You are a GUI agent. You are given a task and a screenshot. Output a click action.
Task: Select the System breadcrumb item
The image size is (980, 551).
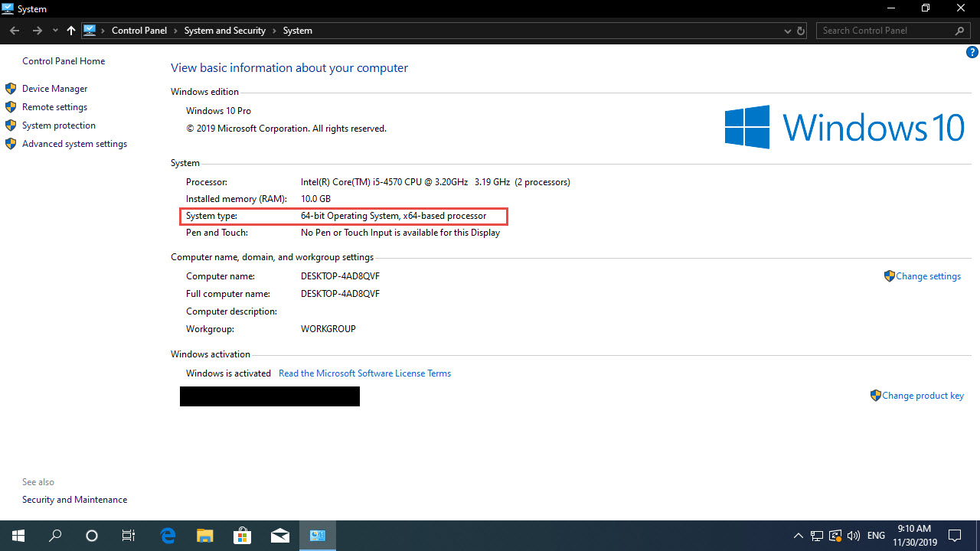[x=298, y=31]
